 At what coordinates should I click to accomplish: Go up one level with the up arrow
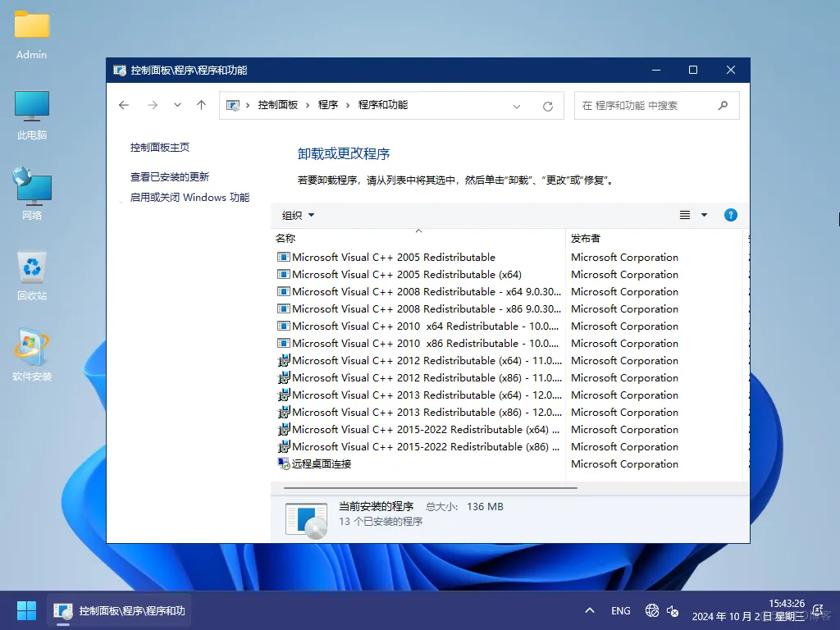point(202,105)
